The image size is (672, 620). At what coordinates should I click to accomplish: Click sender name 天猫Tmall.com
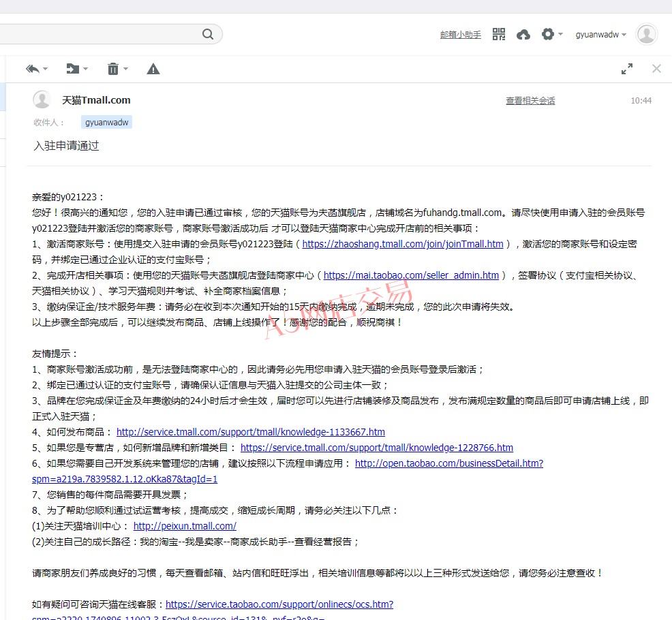click(x=96, y=100)
